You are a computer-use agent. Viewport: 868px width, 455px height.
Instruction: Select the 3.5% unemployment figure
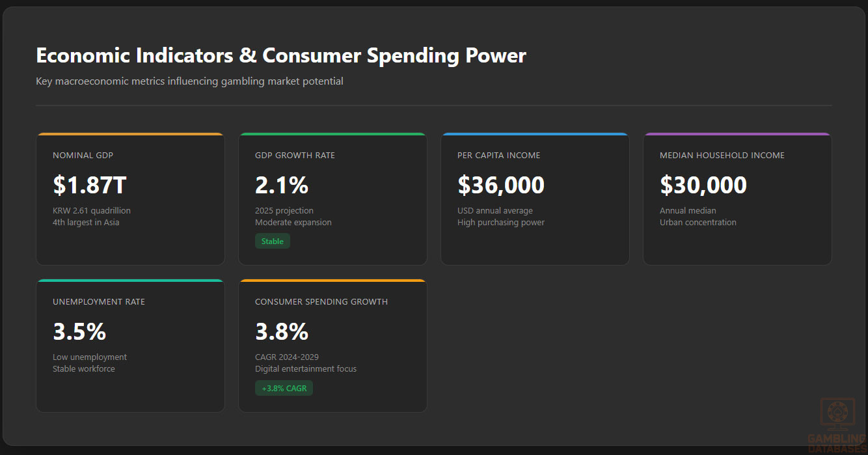coord(79,331)
